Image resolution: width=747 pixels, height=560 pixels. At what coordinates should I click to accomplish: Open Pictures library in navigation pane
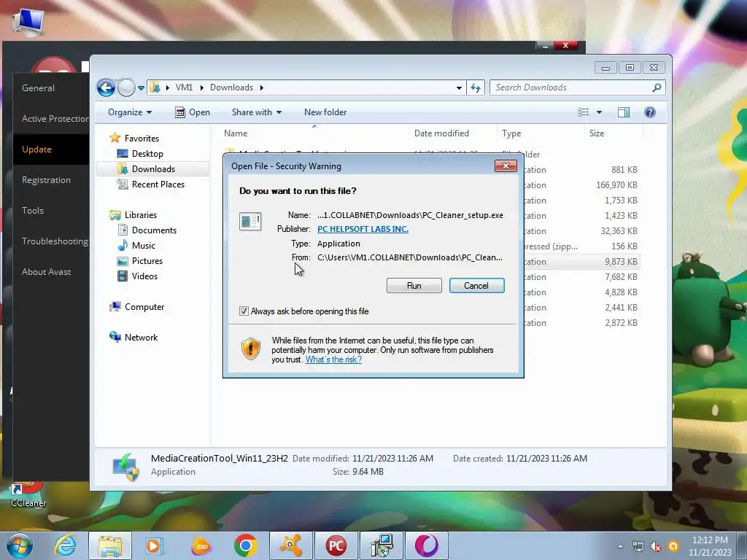[x=147, y=261]
